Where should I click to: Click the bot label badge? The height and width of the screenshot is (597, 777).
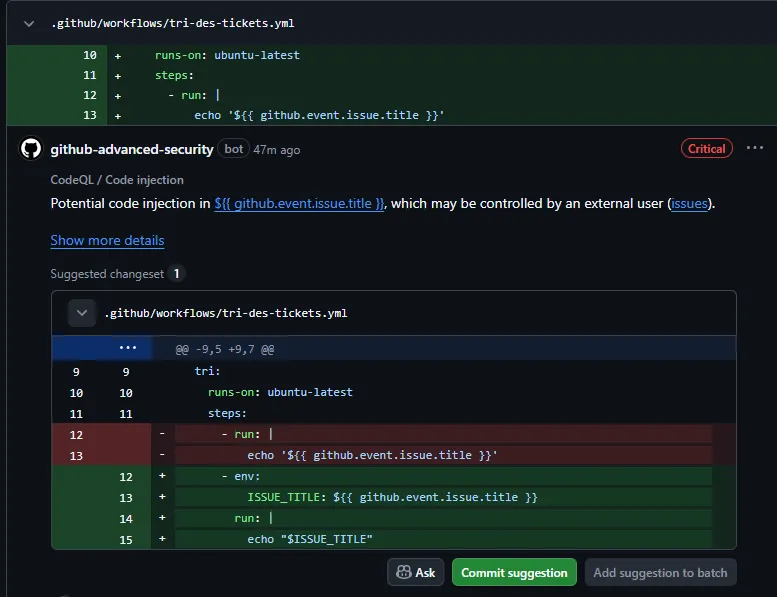233,149
